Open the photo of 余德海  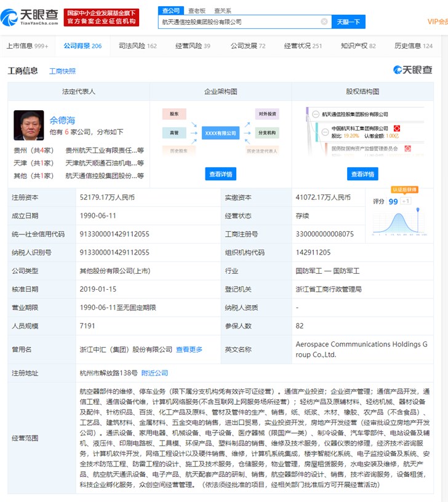[29, 125]
